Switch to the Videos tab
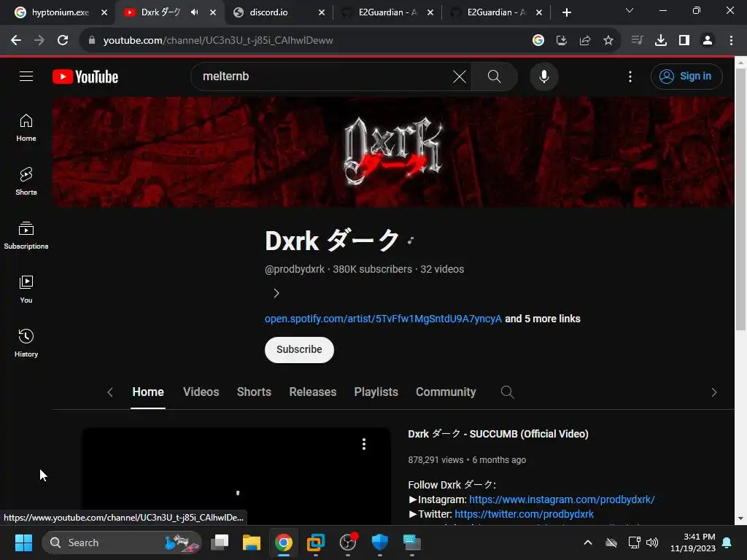The width and height of the screenshot is (747, 560). coord(201,392)
